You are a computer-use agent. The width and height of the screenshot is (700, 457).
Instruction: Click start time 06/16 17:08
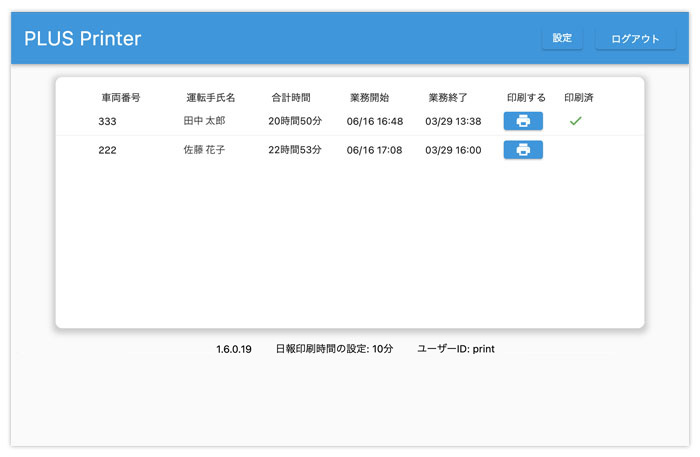(x=375, y=150)
